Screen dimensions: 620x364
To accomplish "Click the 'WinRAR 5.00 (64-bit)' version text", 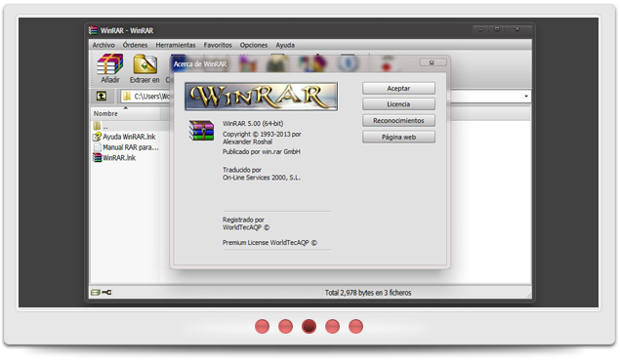I will (253, 124).
